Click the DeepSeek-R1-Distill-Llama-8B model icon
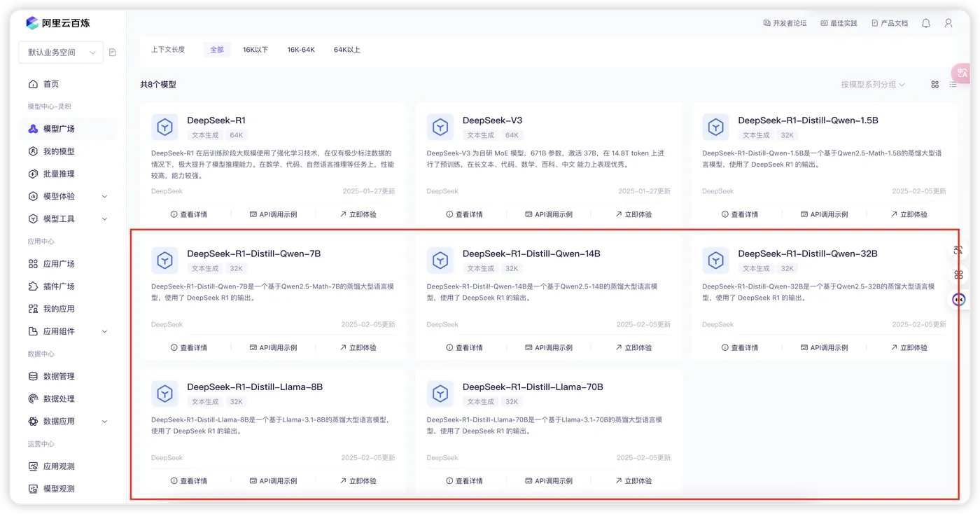 coord(164,394)
